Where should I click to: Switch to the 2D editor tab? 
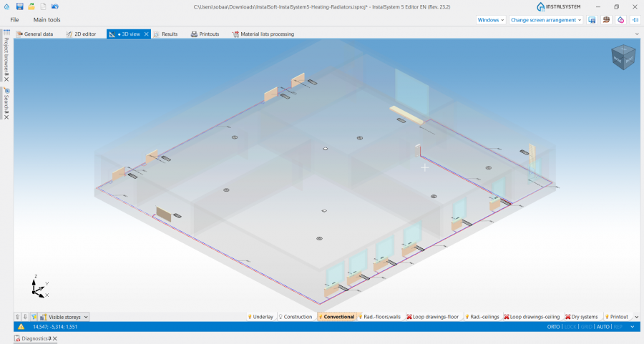pos(81,34)
